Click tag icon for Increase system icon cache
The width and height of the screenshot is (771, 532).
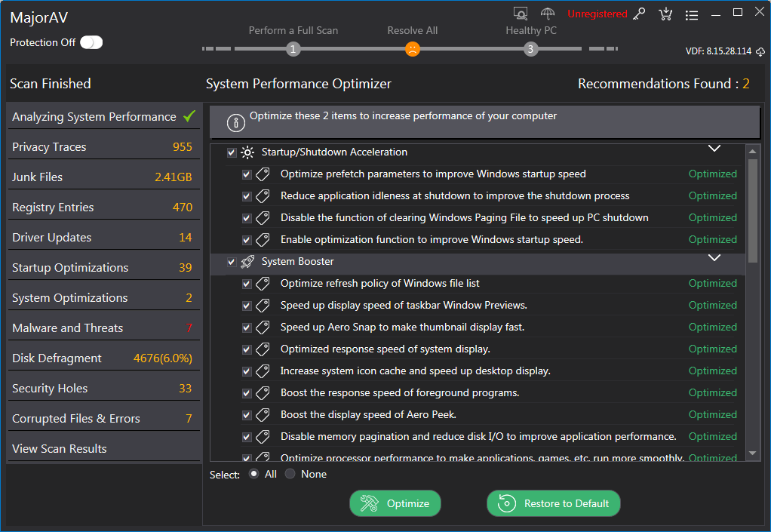(x=263, y=371)
